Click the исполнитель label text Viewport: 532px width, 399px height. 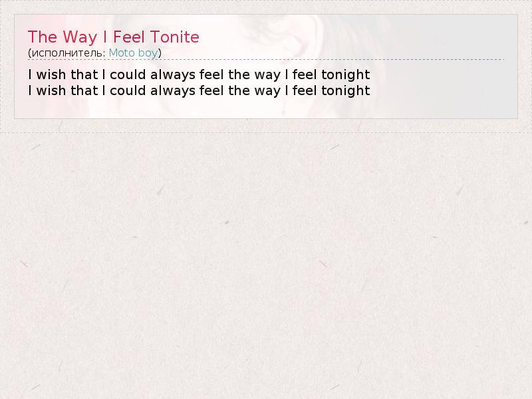tap(67, 53)
